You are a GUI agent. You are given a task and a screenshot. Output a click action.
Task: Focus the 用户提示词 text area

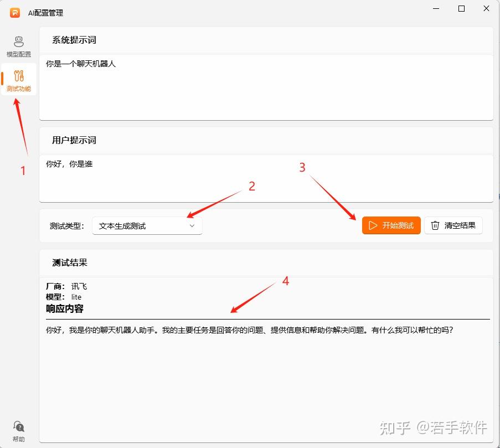[x=266, y=178]
